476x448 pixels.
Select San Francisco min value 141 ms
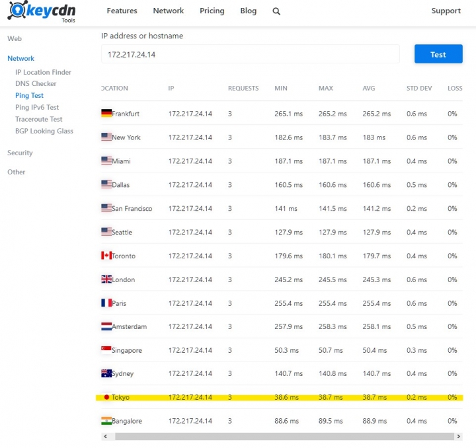(286, 208)
